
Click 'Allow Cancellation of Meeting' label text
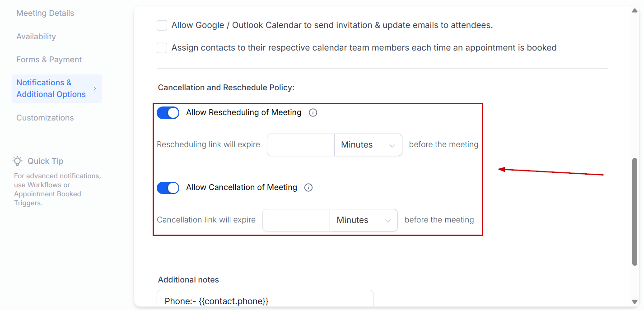(x=242, y=188)
